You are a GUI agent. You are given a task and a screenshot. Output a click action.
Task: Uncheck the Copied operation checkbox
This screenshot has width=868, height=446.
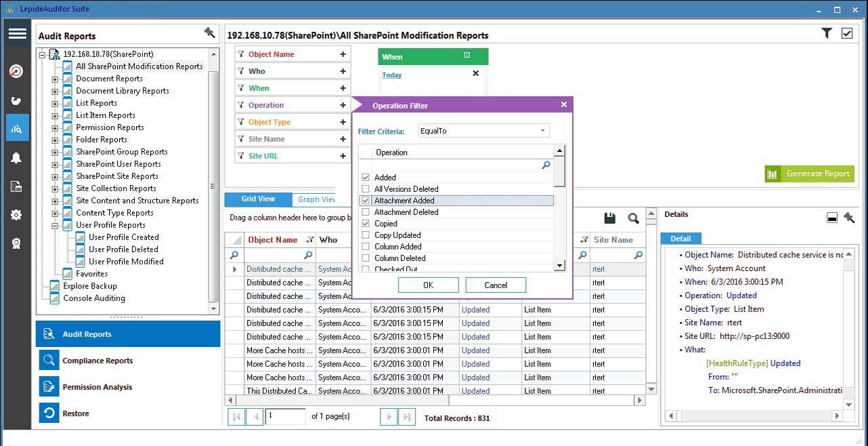coord(366,224)
